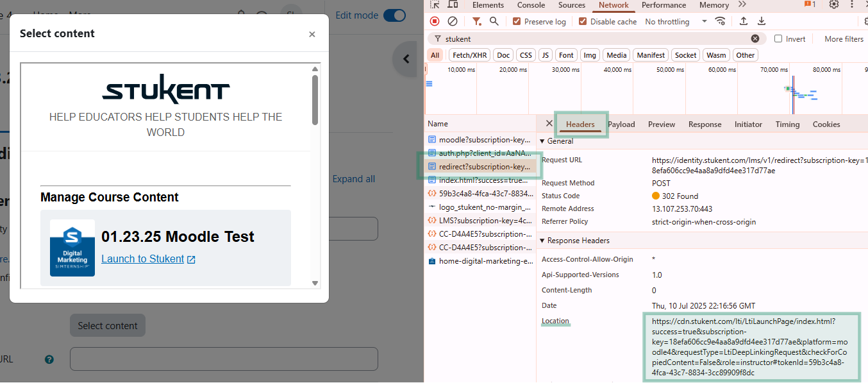Filter requests by Fetch/XHR

coord(470,55)
